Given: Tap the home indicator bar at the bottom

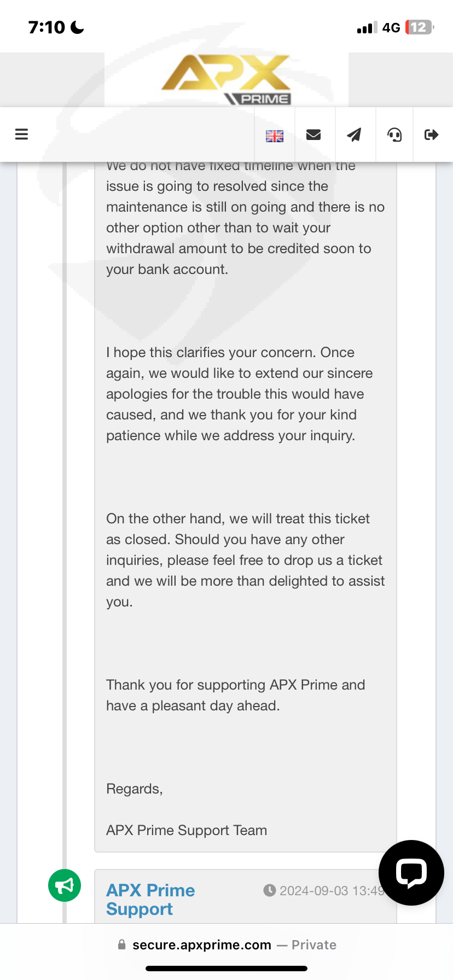Looking at the screenshot, I should [226, 968].
